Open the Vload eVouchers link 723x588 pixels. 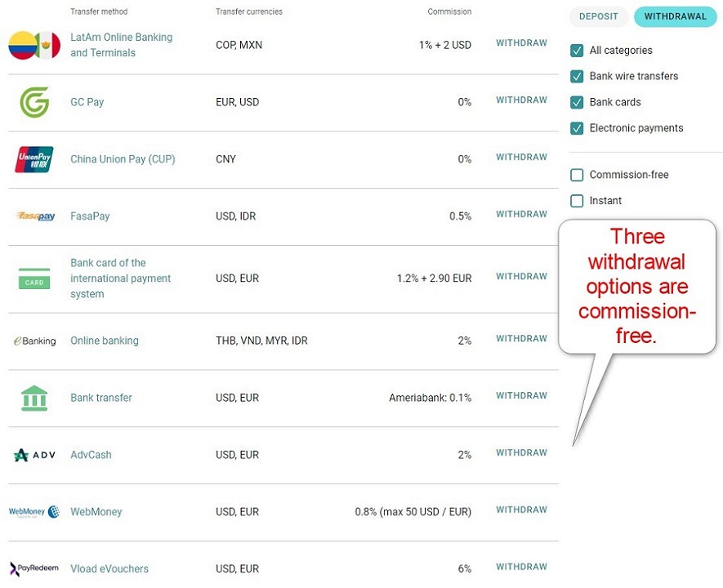(109, 568)
